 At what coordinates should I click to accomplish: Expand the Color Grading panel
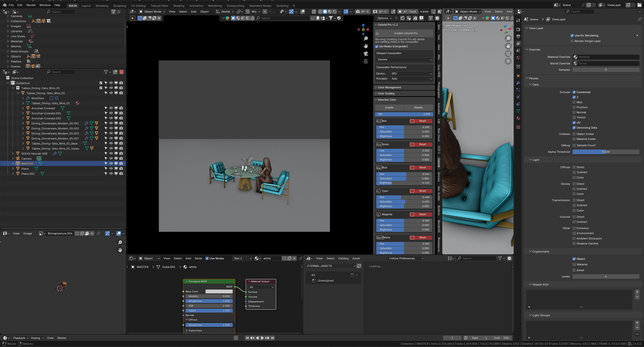click(386, 93)
